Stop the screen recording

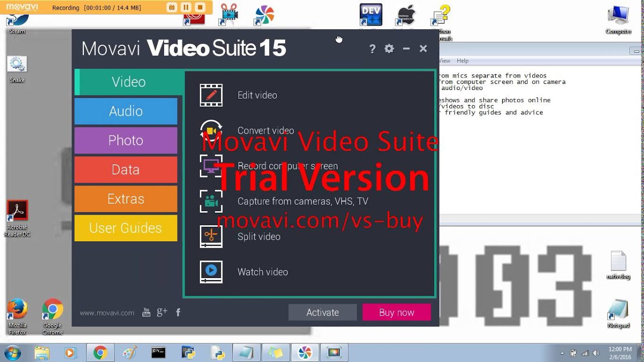(x=200, y=8)
